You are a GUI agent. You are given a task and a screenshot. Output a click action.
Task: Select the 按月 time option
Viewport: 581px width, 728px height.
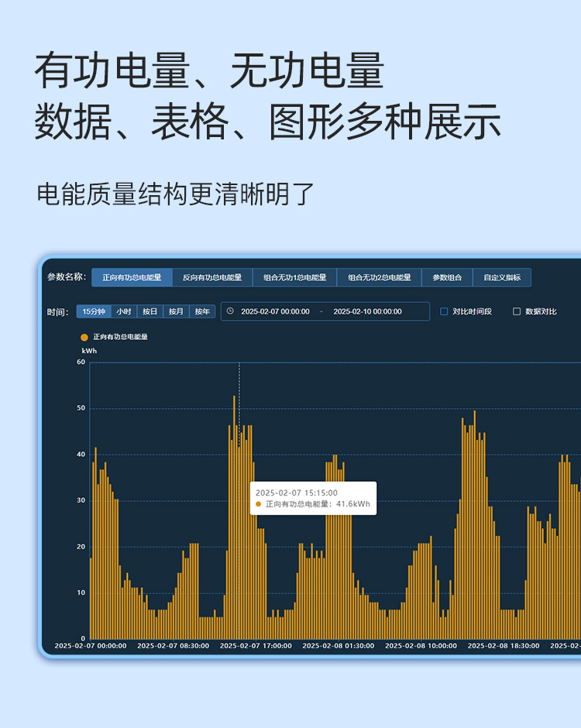[176, 311]
